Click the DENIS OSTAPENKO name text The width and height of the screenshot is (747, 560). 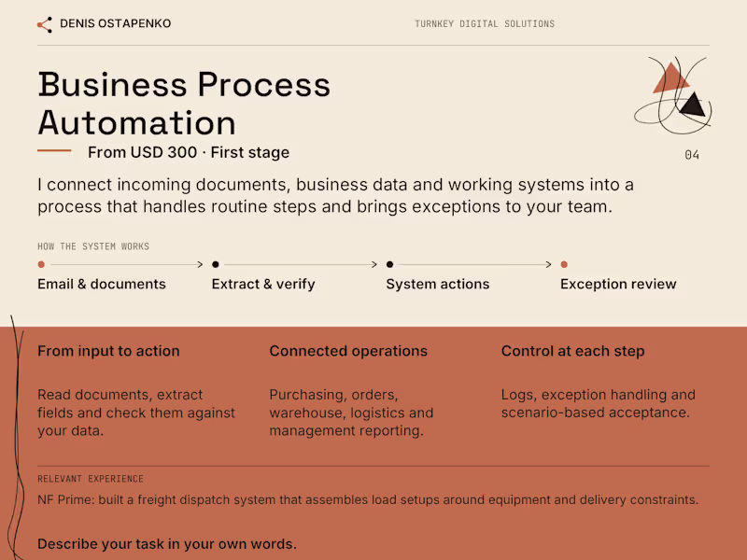[115, 23]
